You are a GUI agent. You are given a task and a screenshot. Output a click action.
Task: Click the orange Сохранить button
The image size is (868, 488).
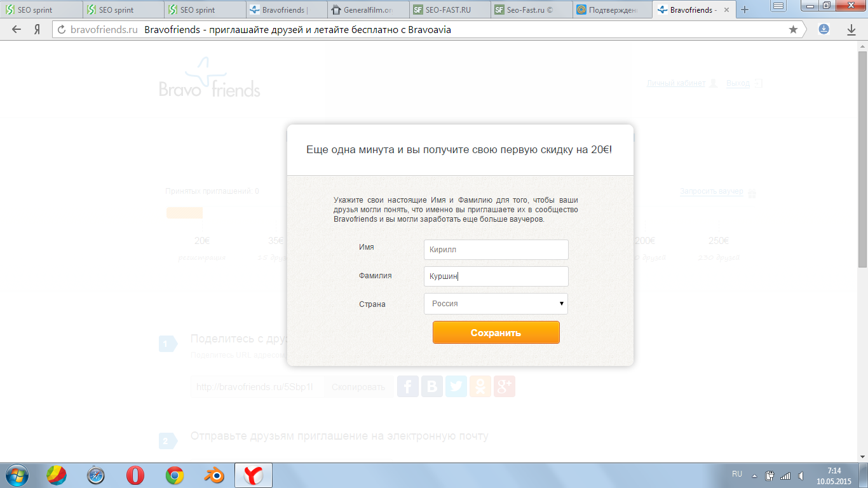(496, 332)
